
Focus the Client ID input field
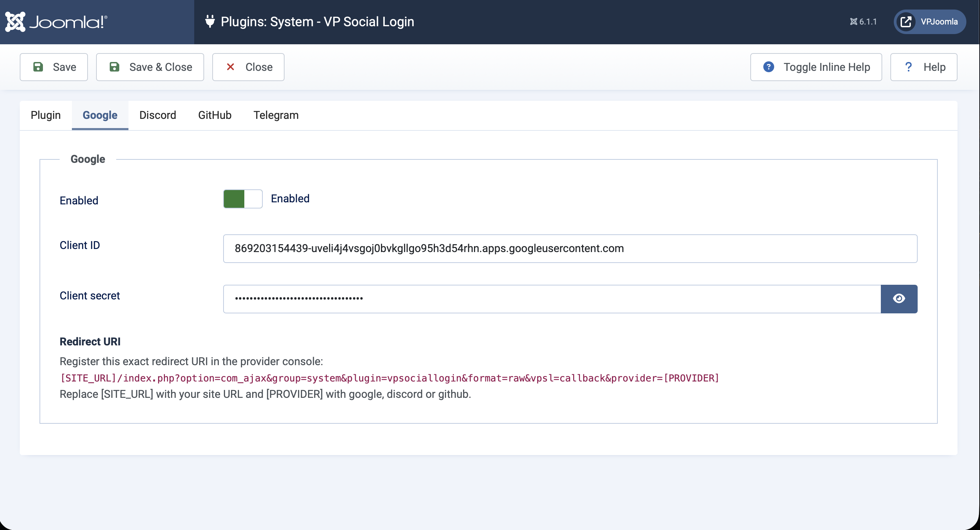coord(570,249)
